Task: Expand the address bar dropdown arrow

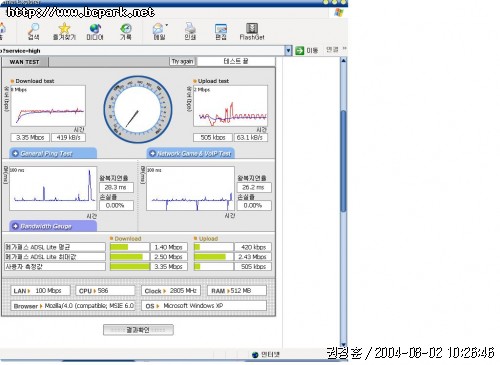Action: coord(288,51)
